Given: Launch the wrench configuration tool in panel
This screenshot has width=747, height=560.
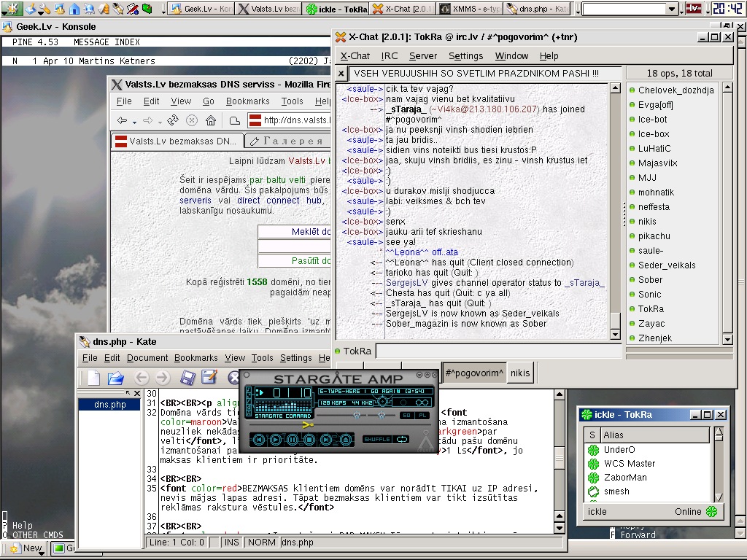Looking at the screenshot, I should click(45, 9).
